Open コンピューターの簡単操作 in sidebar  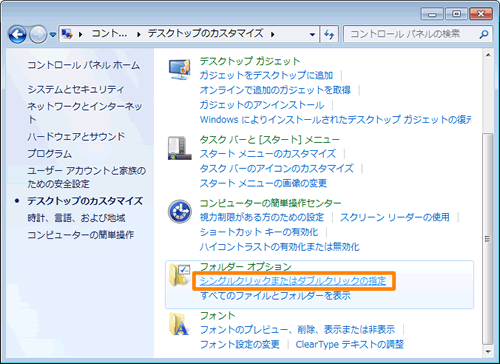coord(80,235)
